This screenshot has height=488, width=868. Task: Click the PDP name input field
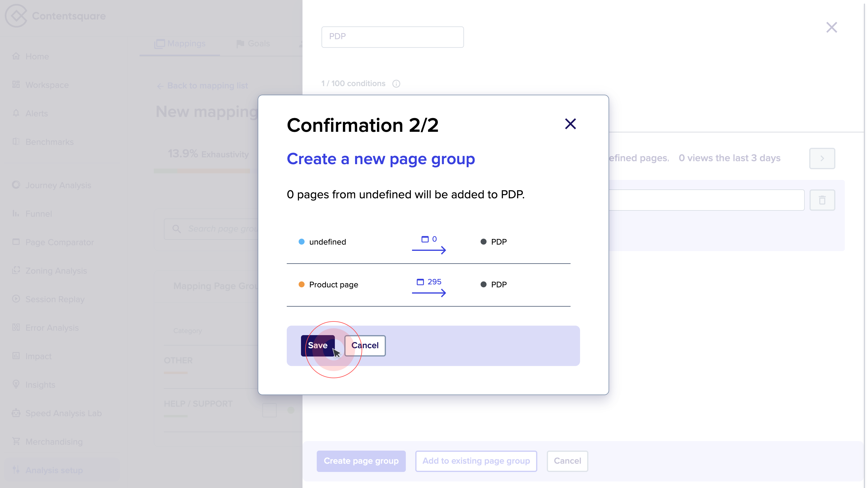tap(392, 37)
